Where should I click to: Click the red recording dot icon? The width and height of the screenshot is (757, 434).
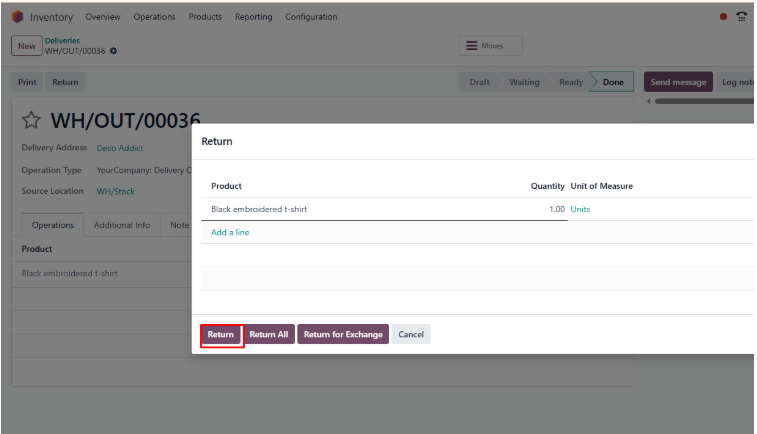click(x=723, y=17)
